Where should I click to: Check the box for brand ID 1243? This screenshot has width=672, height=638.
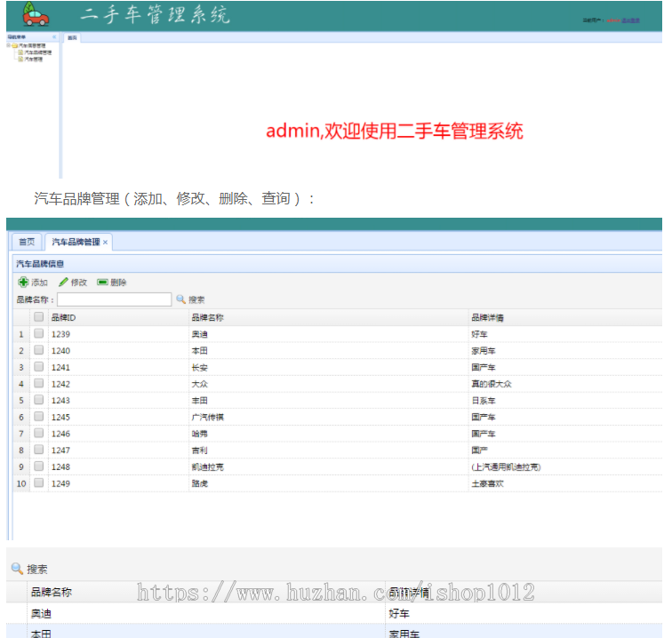(38, 400)
